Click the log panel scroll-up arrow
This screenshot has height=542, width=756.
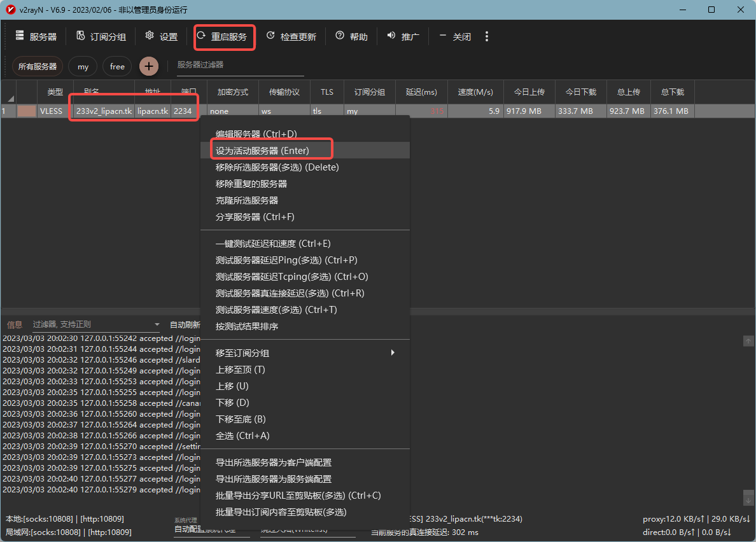pyautogui.click(x=748, y=341)
